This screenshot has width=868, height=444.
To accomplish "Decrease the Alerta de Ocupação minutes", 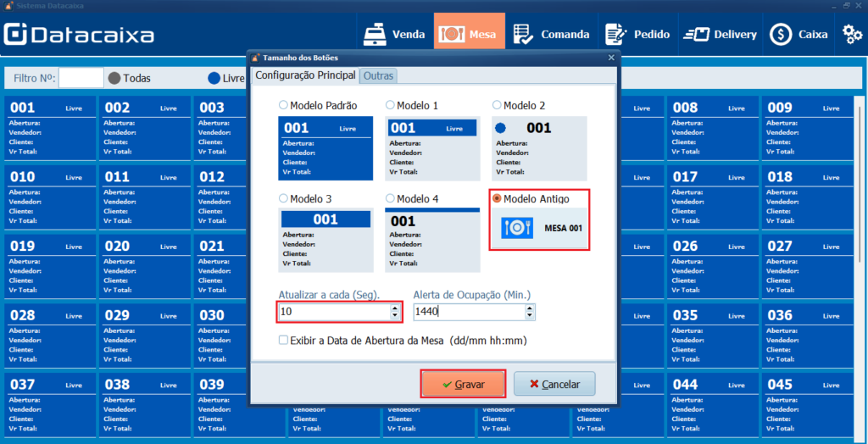I will [x=530, y=316].
